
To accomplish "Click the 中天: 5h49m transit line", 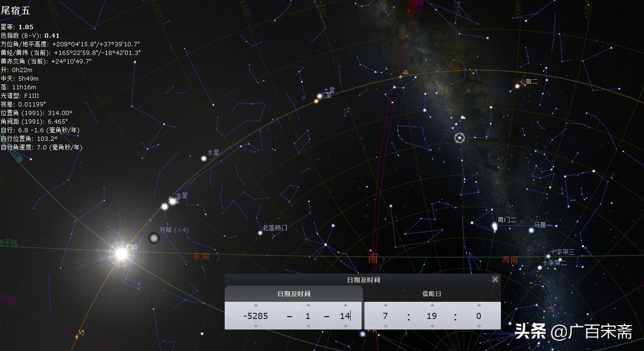I will pos(20,78).
